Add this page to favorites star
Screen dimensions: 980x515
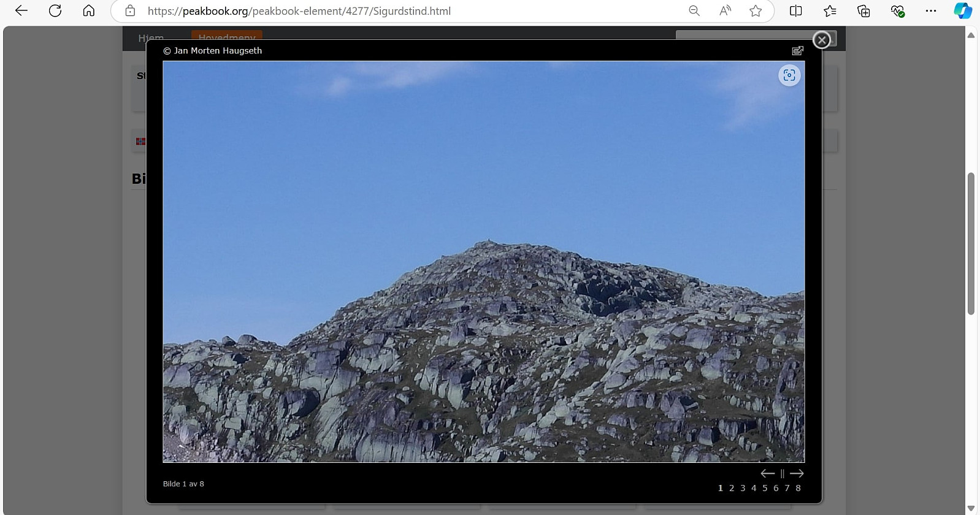click(x=756, y=10)
